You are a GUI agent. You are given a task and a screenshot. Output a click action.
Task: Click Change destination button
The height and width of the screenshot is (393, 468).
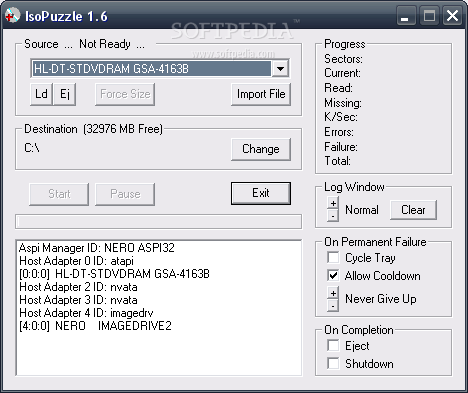(x=261, y=149)
